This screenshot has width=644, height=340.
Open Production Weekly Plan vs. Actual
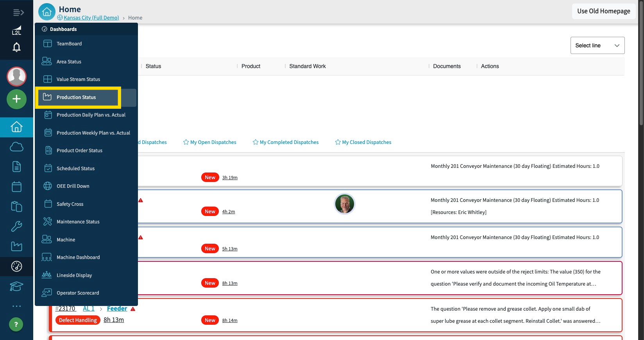pos(86,133)
